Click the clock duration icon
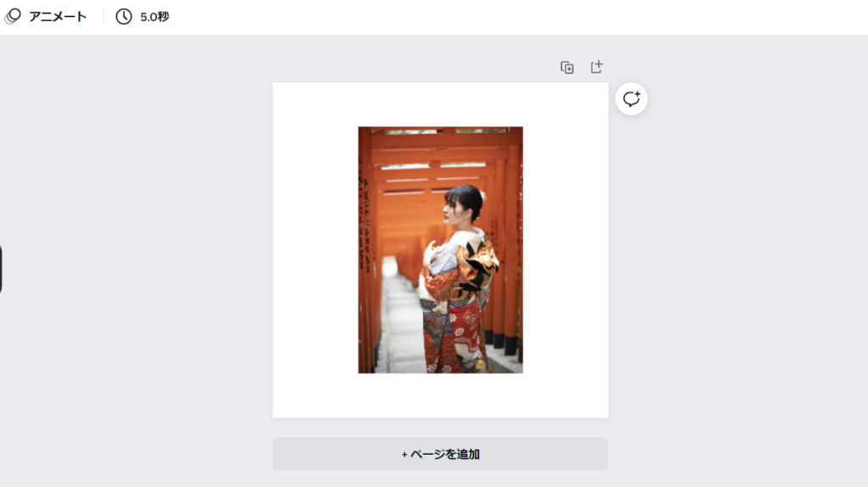The image size is (868, 487). click(x=124, y=17)
